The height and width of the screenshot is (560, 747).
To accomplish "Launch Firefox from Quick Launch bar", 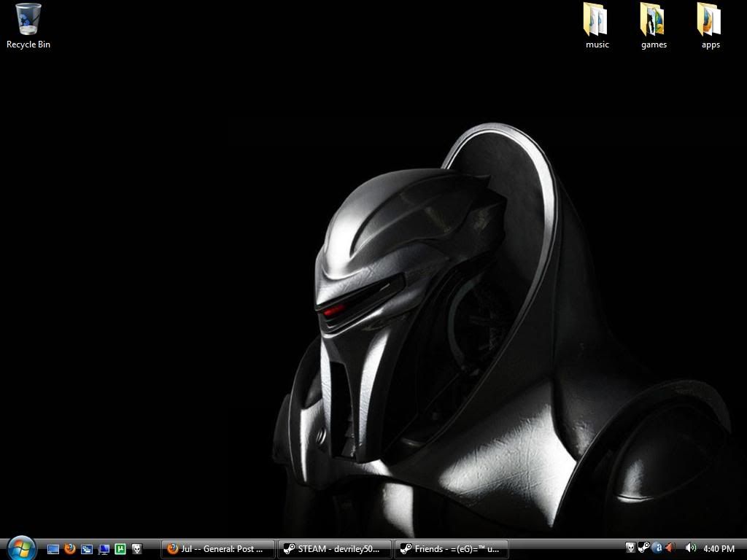I will click(70, 549).
